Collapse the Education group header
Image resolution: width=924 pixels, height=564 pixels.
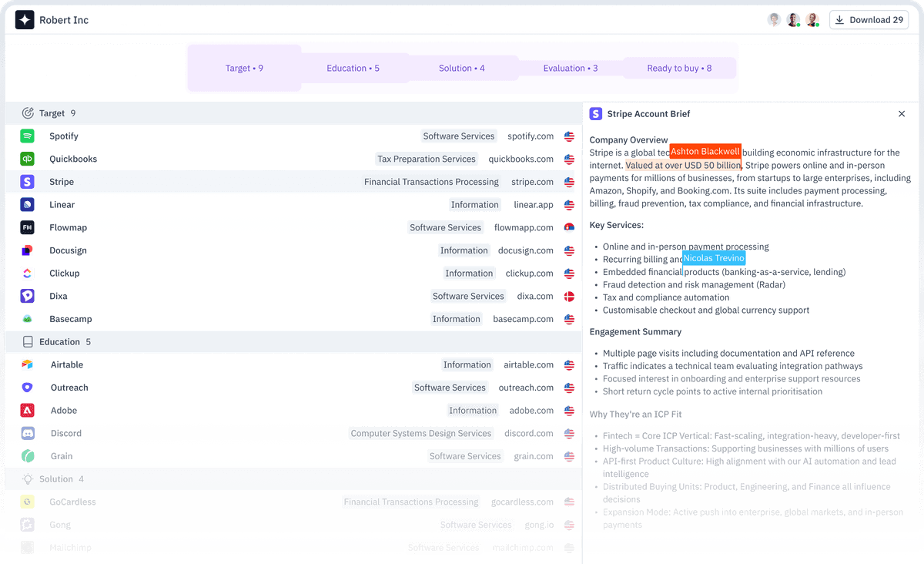293,342
